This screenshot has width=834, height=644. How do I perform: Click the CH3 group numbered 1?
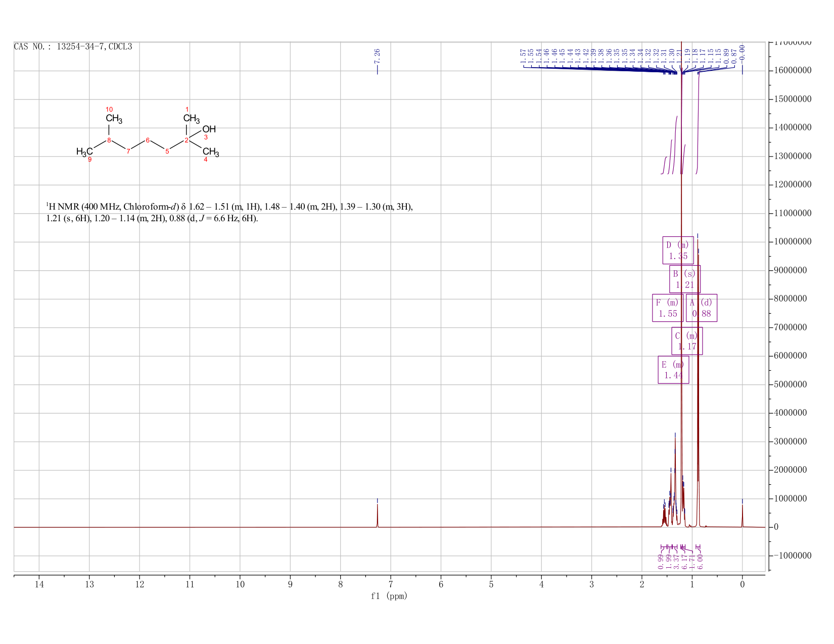point(192,119)
